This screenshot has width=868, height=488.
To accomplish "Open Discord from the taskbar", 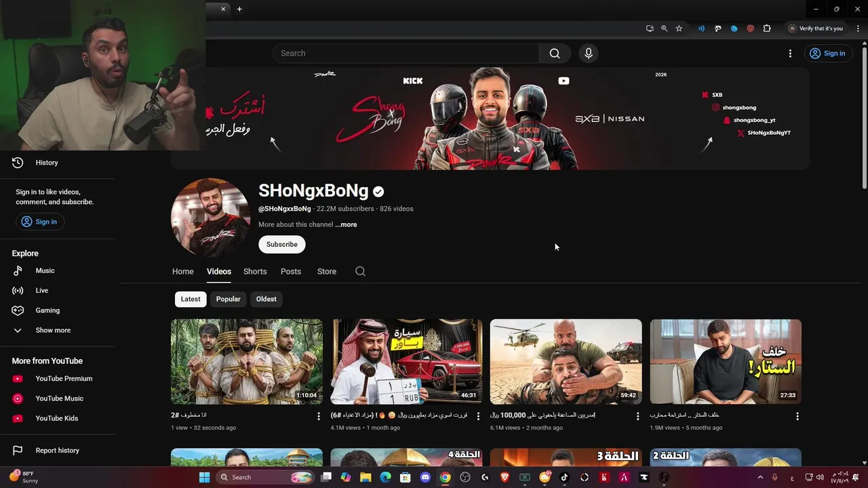I will pos(425,477).
